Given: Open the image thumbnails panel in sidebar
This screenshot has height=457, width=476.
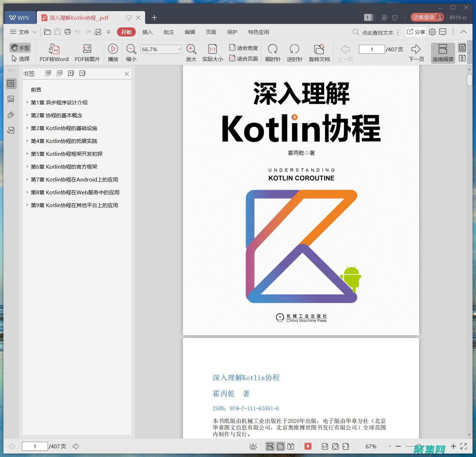Looking at the screenshot, I should coord(11,99).
